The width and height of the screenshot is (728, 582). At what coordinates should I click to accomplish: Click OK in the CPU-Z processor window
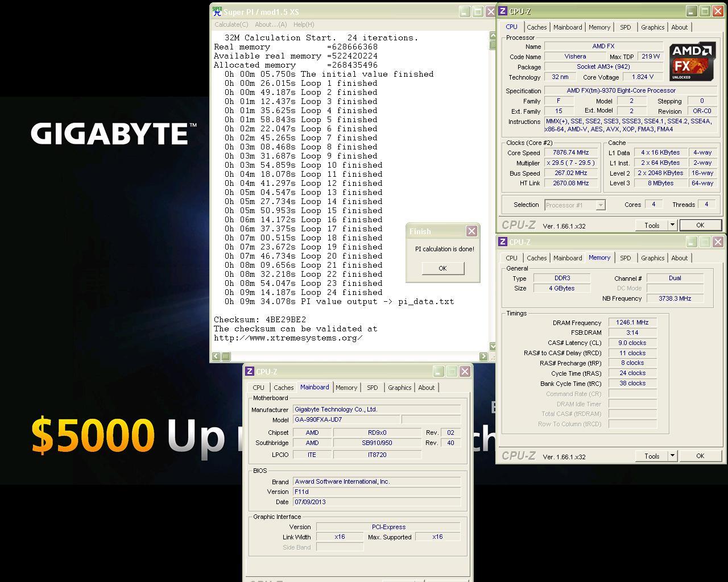[x=700, y=226]
